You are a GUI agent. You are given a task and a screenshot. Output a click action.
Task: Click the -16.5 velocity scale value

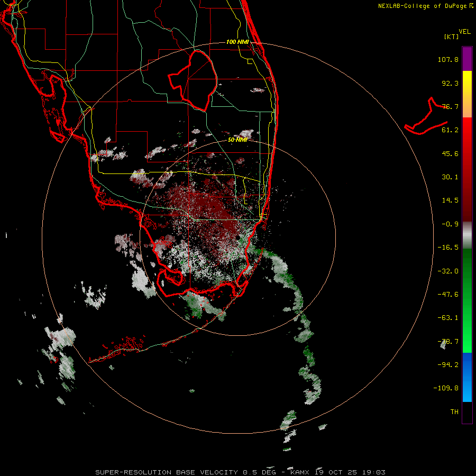[448, 248]
